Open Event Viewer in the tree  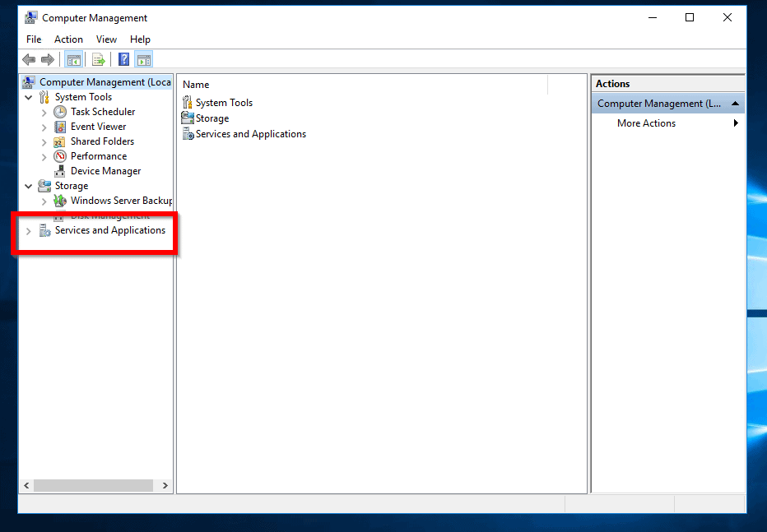tap(98, 127)
